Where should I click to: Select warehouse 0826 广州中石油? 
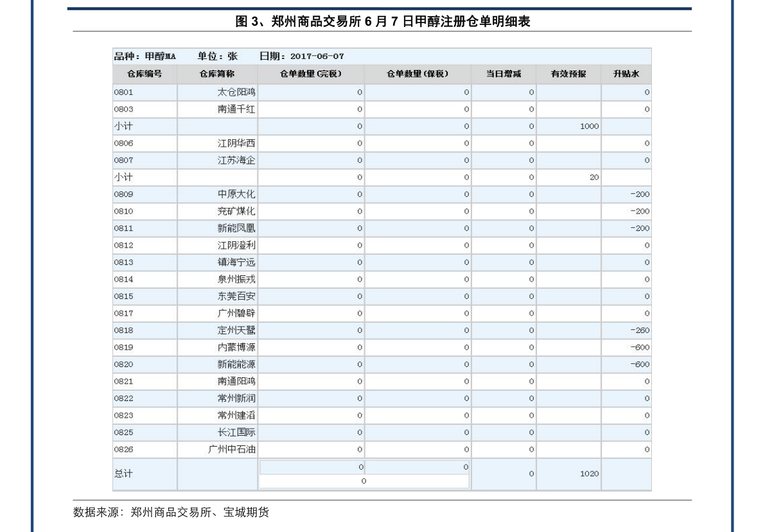[193, 449]
